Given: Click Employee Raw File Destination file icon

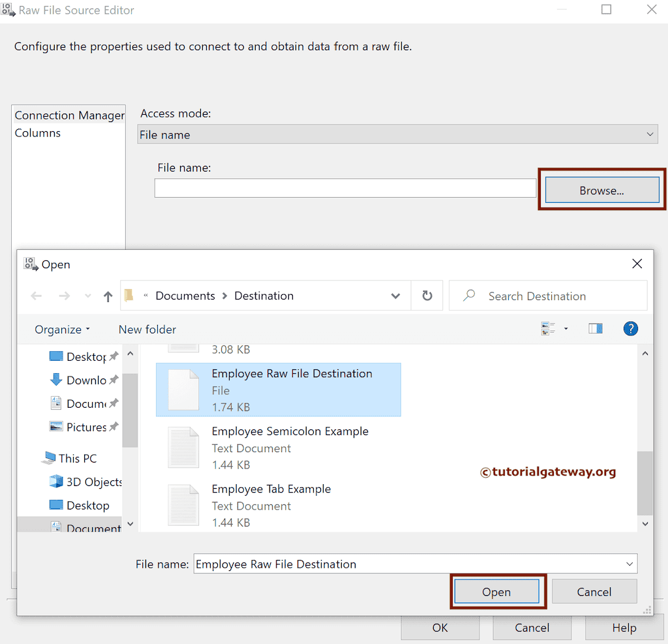Looking at the screenshot, I should click(183, 390).
